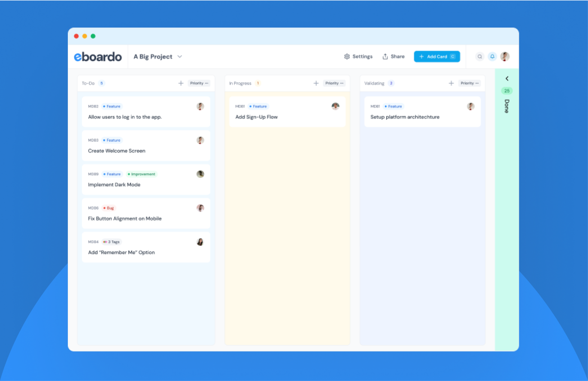The height and width of the screenshot is (381, 588).
Task: Add a card with Validating plus icon
Action: [451, 83]
